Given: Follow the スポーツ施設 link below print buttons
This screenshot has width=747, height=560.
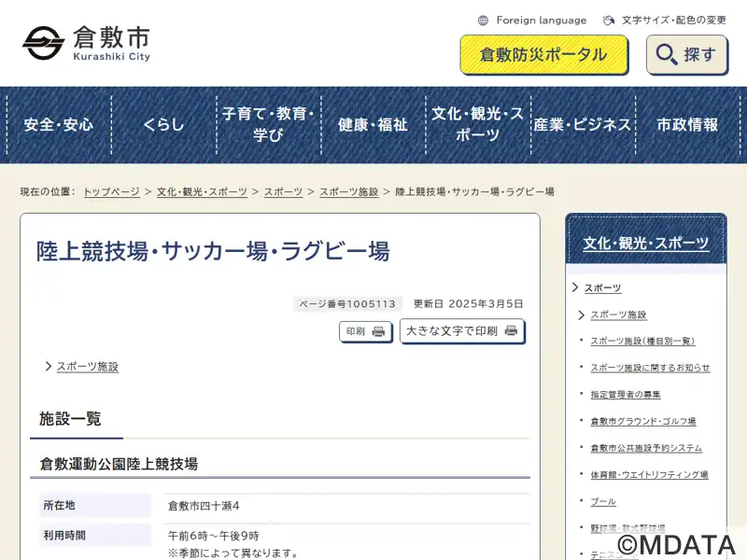Looking at the screenshot, I should pos(87,367).
